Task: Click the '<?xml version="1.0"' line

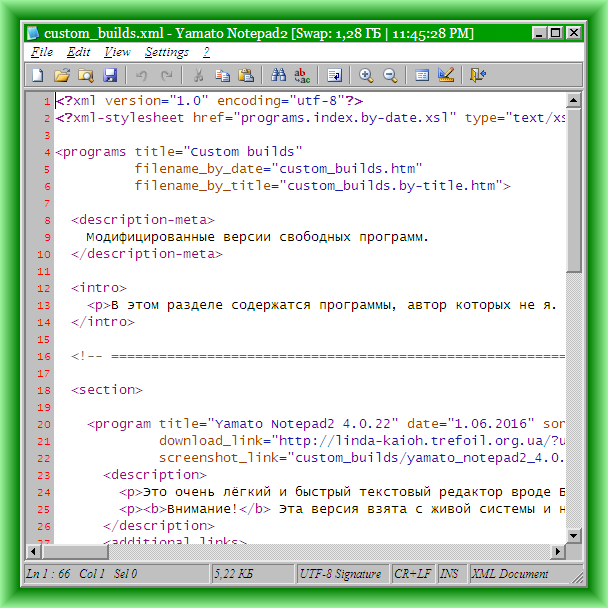Action: [209, 101]
